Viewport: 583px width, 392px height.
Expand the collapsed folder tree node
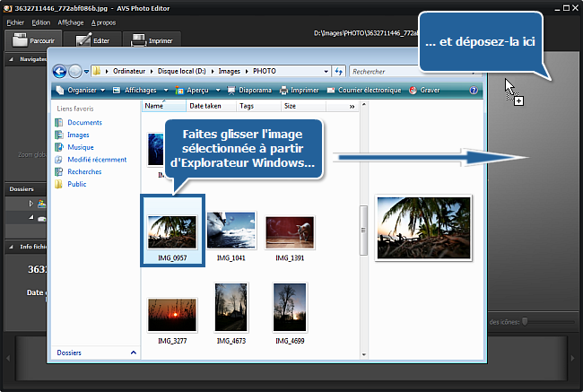30,204
